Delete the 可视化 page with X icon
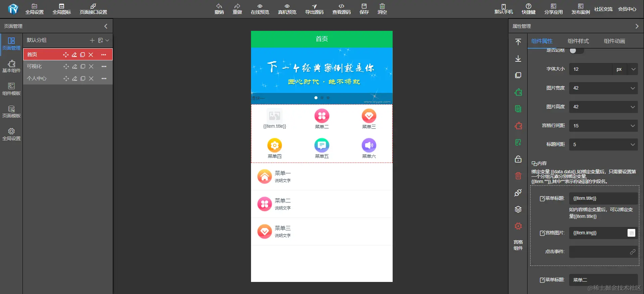 [91, 66]
